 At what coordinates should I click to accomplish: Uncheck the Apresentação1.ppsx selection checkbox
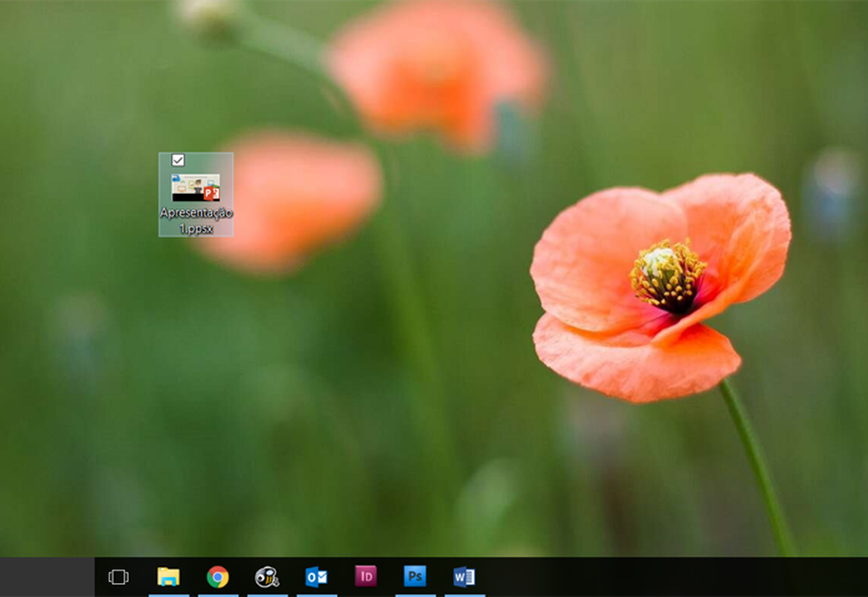point(178,160)
